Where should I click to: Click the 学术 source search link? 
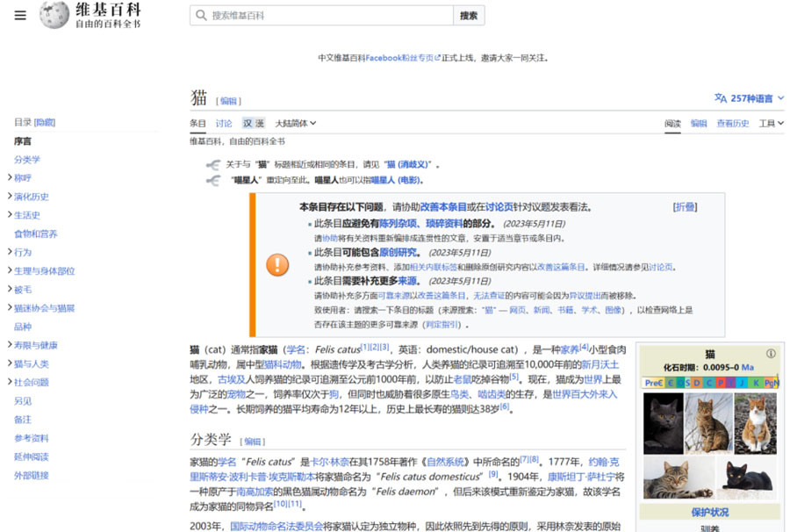point(590,311)
